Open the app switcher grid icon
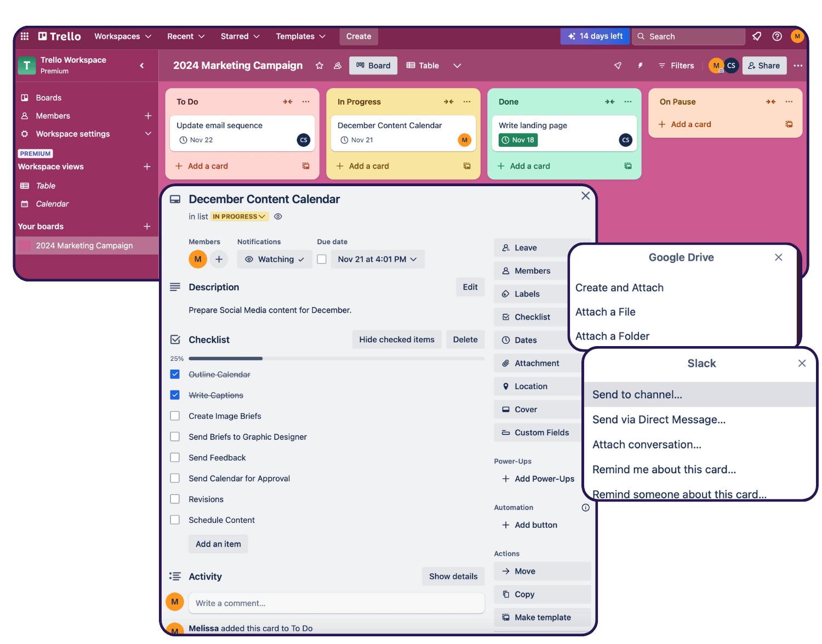Viewport: 822px width, 644px height. pos(25,36)
